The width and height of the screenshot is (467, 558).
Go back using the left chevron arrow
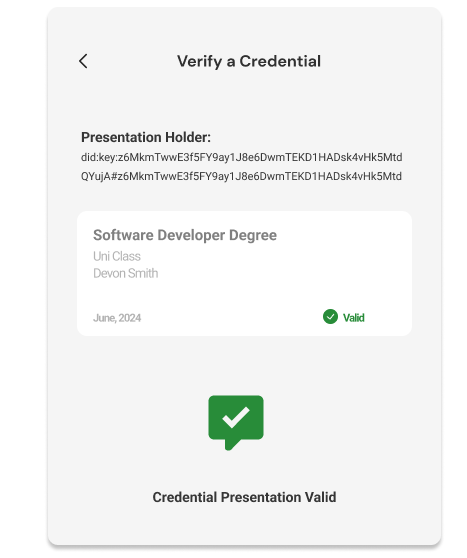83,61
